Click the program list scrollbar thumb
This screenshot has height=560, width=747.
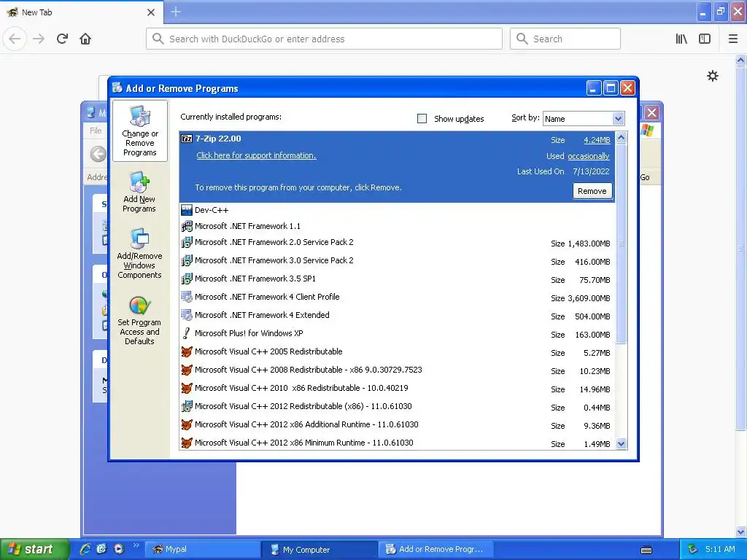(621, 243)
